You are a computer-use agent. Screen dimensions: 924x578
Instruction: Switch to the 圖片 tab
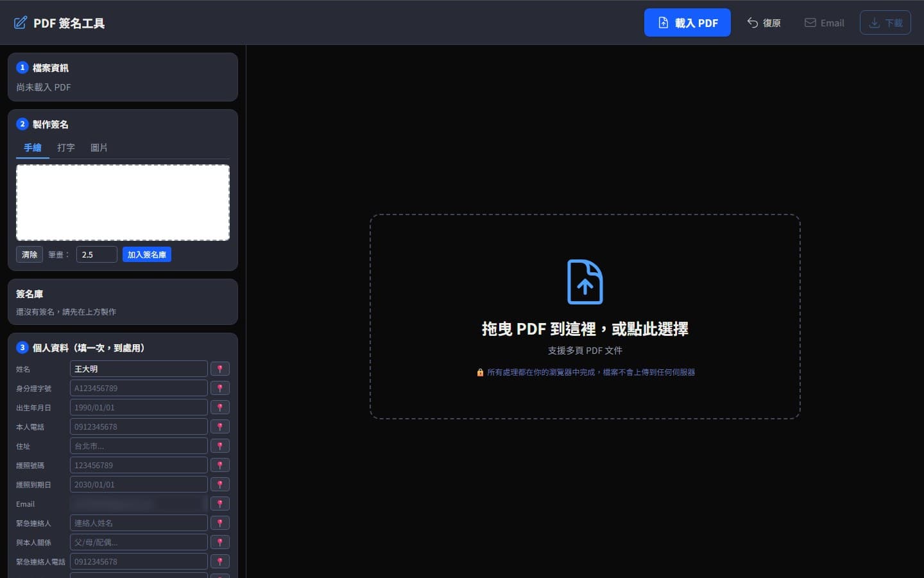click(99, 148)
